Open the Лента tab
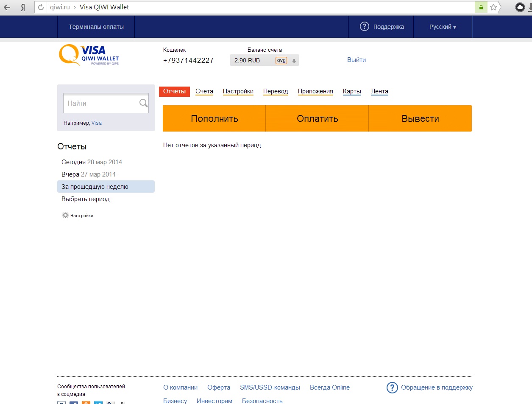The height and width of the screenshot is (404, 532). [x=379, y=91]
